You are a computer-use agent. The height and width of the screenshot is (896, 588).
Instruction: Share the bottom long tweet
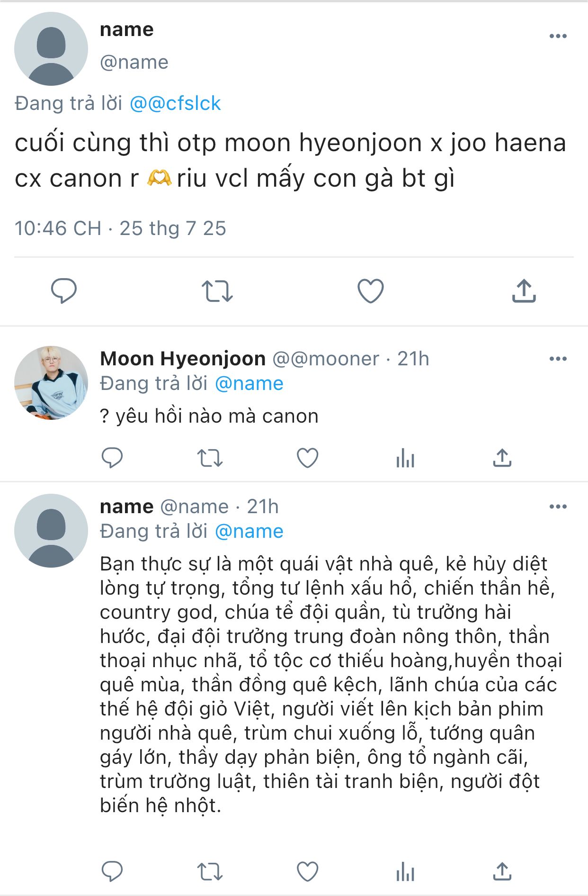(x=502, y=871)
